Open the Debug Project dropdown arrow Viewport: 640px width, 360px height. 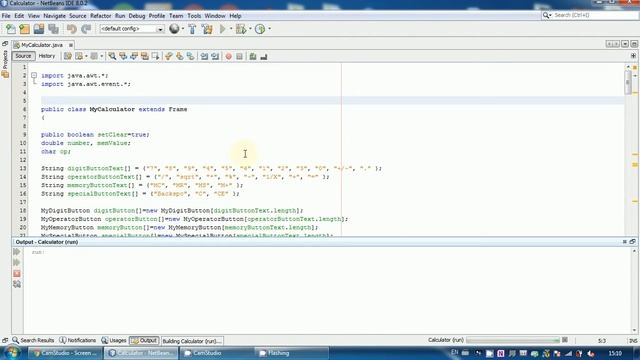pos(250,29)
